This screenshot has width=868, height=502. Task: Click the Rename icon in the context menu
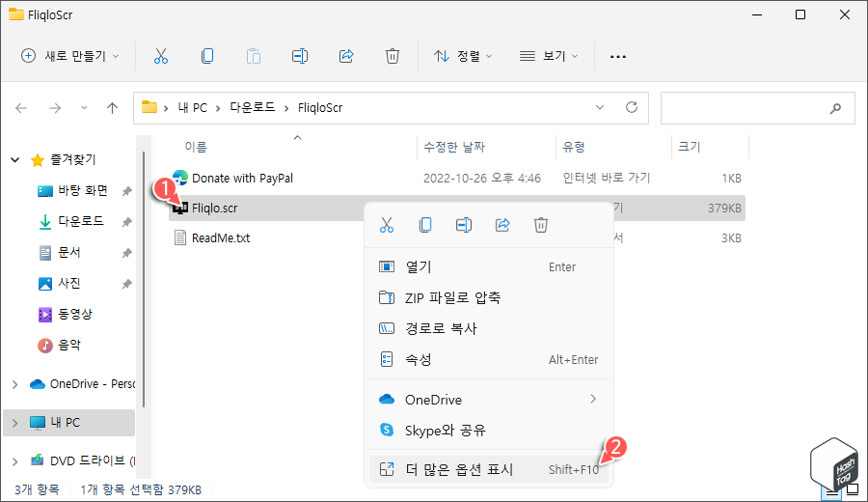[464, 225]
